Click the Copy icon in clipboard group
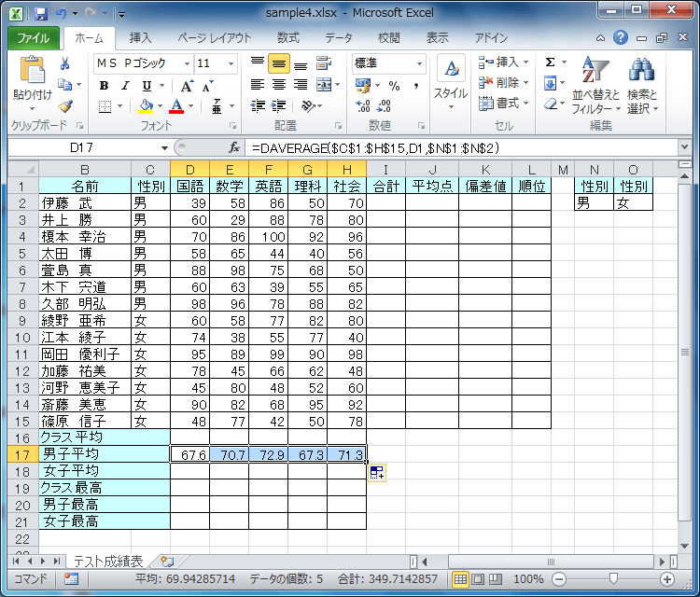 click(65, 84)
